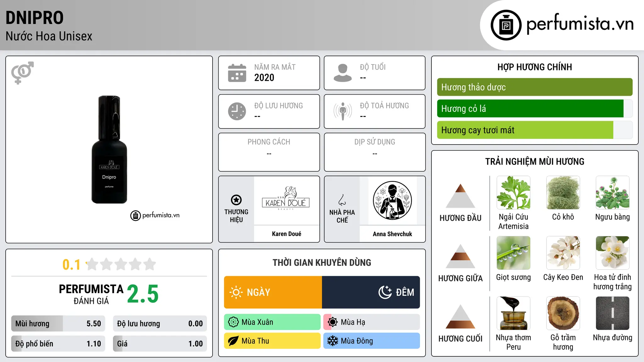Open the Nhựa đường note image
644x362 pixels.
coord(613,313)
